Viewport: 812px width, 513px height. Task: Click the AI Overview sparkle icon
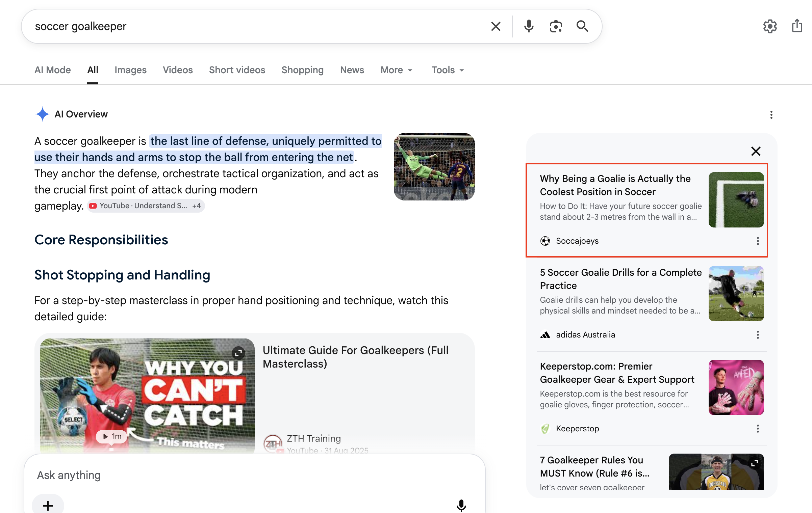pos(42,114)
